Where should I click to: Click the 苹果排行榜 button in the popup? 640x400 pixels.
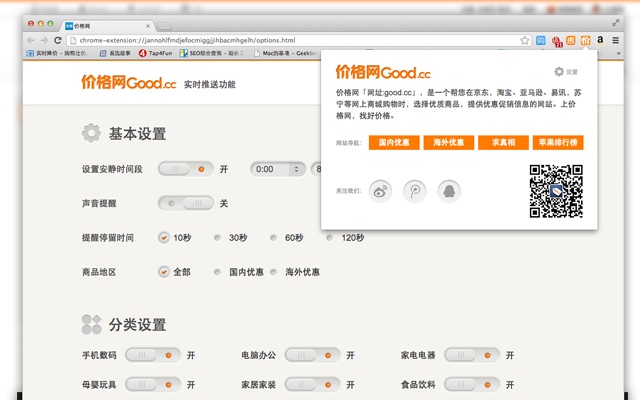558,142
